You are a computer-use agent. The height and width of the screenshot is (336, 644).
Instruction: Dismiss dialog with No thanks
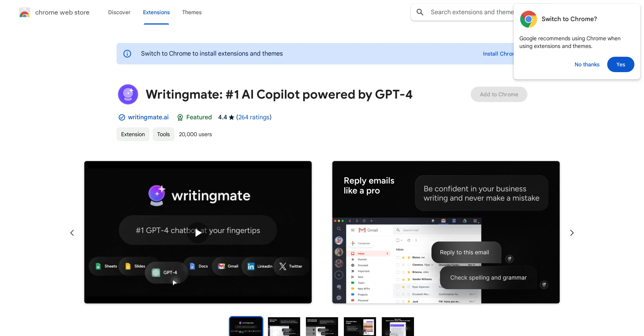[587, 64]
